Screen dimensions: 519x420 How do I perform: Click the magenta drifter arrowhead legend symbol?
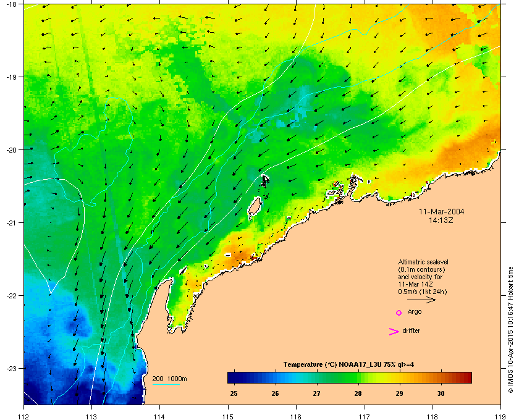point(394,332)
